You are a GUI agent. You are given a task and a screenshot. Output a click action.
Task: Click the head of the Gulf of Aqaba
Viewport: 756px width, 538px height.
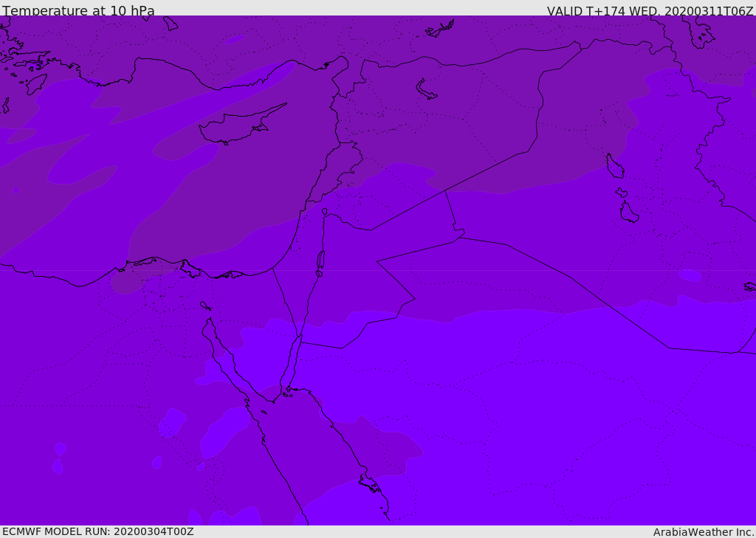(300, 337)
